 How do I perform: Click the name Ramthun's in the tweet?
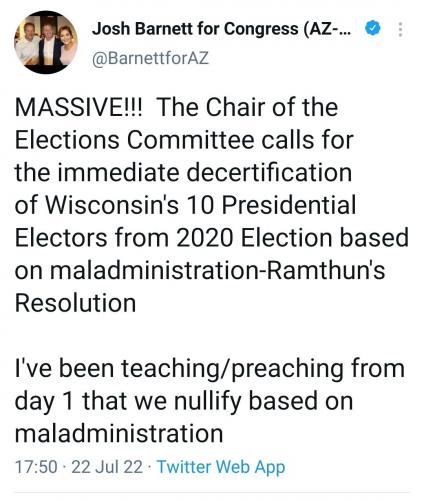(x=326, y=270)
